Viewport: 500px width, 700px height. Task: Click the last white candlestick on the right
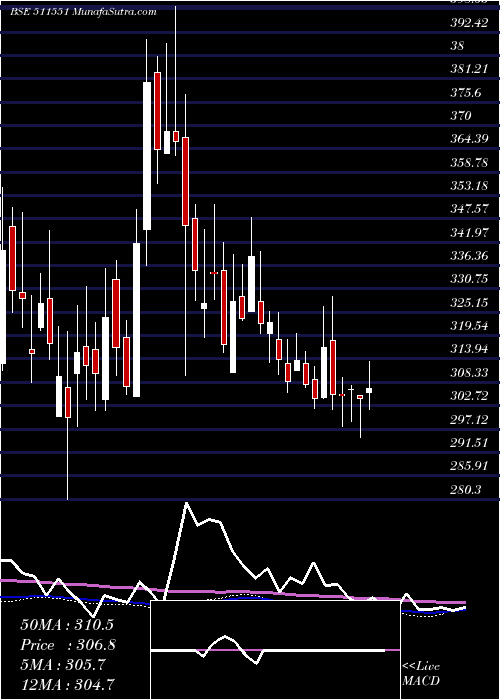[x=369, y=390]
